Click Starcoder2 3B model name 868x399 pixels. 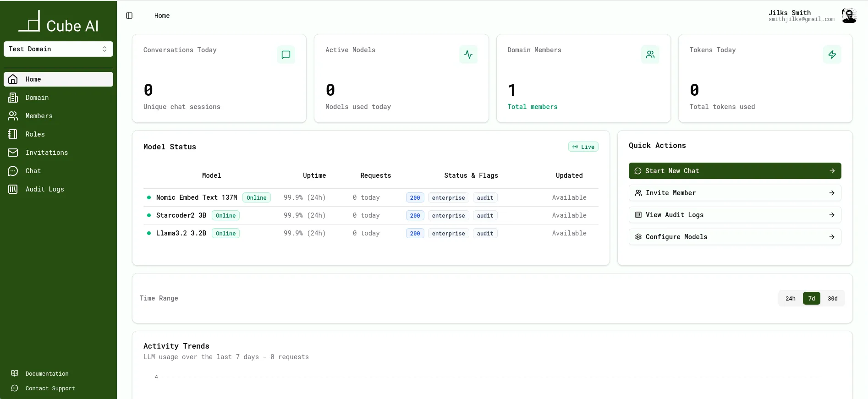tap(181, 215)
